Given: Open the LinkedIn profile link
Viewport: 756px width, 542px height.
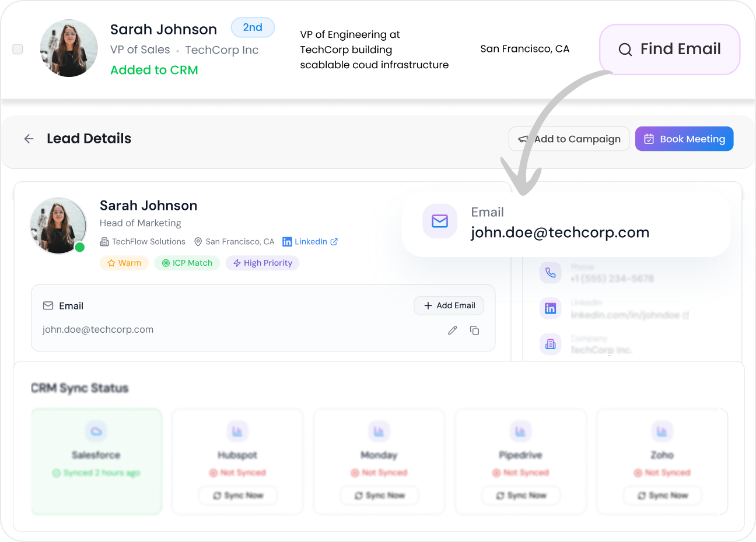Looking at the screenshot, I should click(x=311, y=242).
